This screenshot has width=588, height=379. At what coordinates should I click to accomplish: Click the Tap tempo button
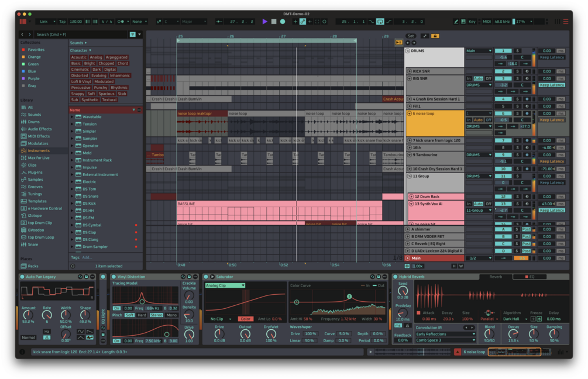point(62,22)
